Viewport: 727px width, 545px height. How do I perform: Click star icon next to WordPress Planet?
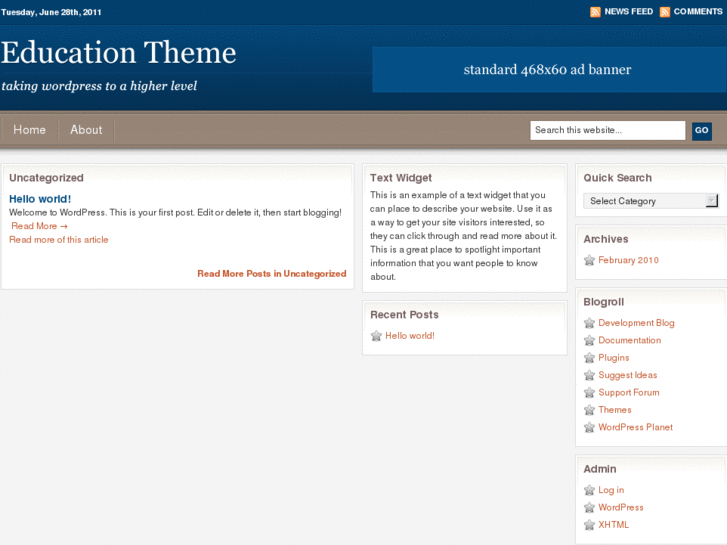[590, 428]
